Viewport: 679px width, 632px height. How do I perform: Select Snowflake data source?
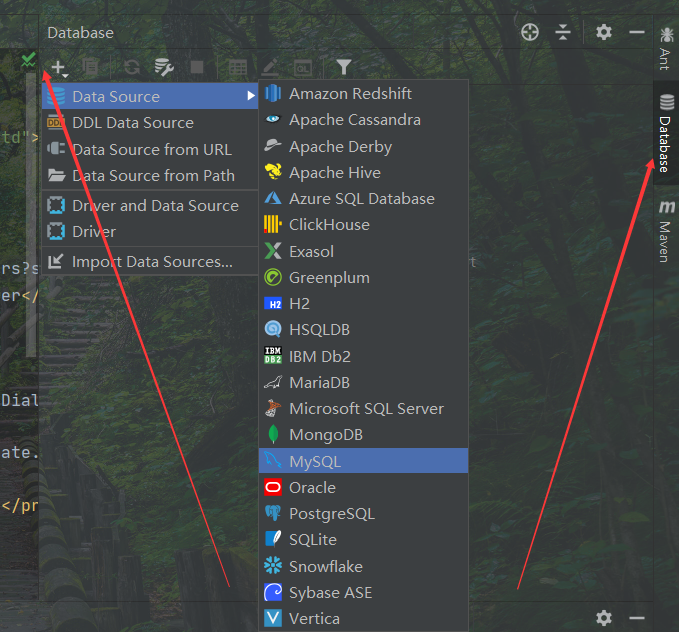(363, 566)
